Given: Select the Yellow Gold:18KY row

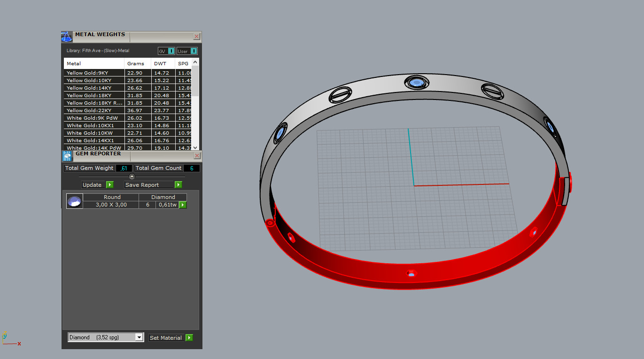Looking at the screenshot, I should tap(128, 95).
